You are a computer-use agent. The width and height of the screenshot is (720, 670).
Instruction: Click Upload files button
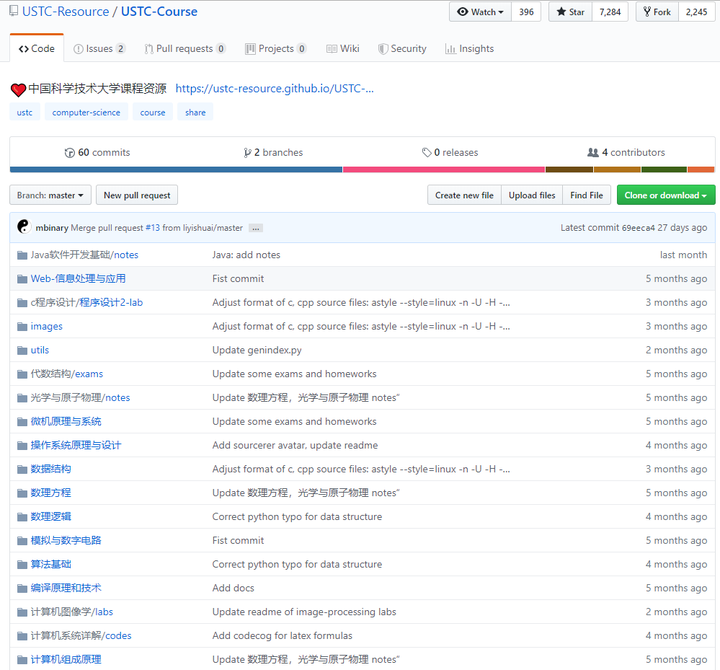pyautogui.click(x=532, y=195)
